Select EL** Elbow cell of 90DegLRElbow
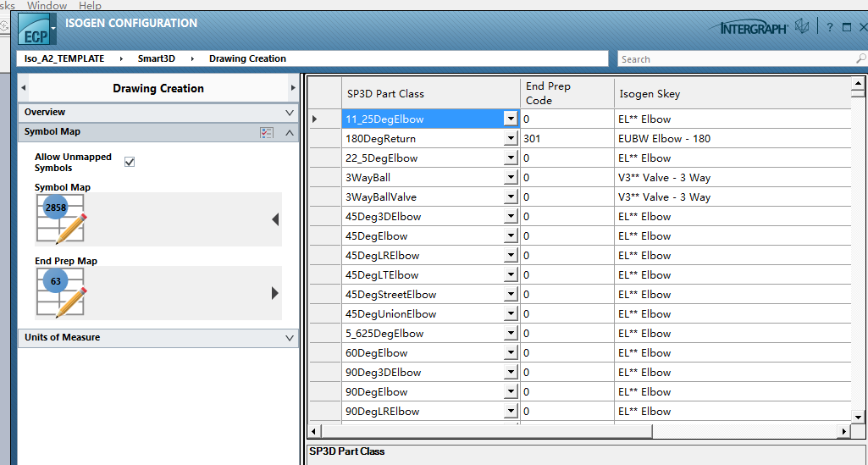This screenshot has height=465, width=868. point(733,412)
